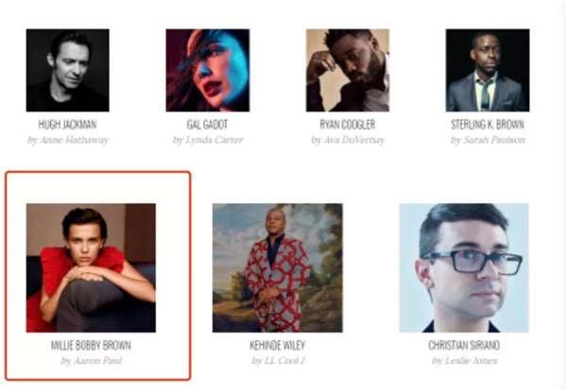
Task: Select the byline by Leslie Jones
Action: point(465,361)
